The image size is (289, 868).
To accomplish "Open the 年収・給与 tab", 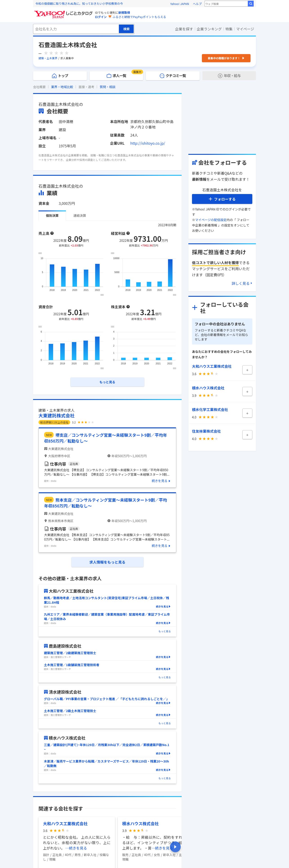I will click(x=229, y=76).
